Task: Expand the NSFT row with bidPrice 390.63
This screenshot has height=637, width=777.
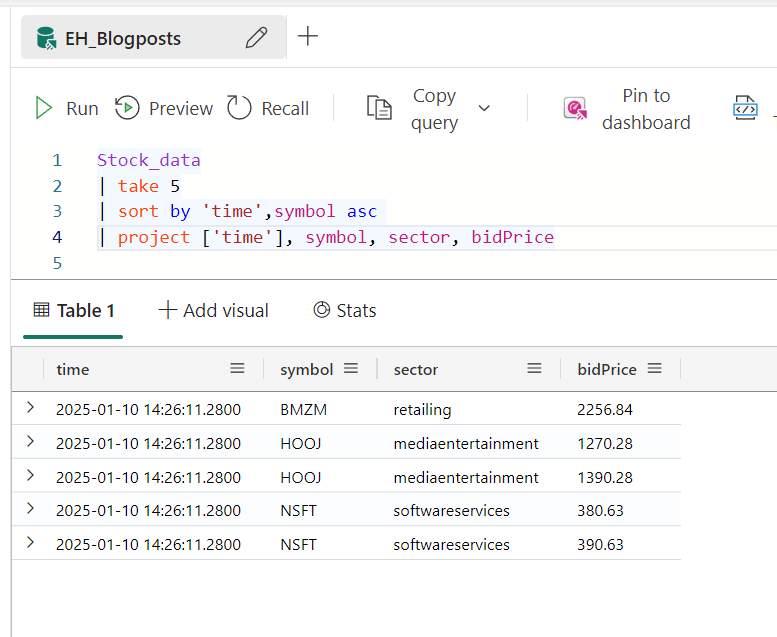Action: (30, 543)
